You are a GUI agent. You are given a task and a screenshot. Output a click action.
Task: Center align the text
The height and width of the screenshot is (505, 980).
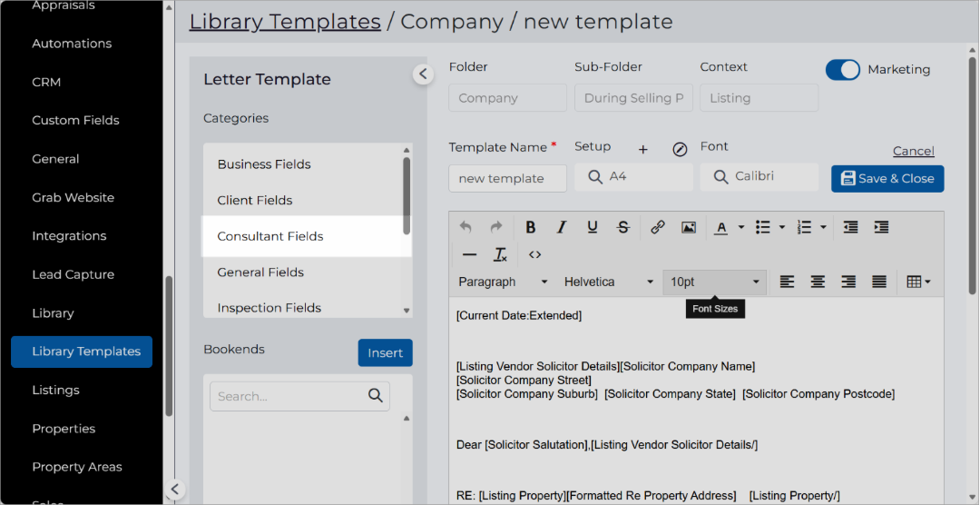[x=818, y=282]
